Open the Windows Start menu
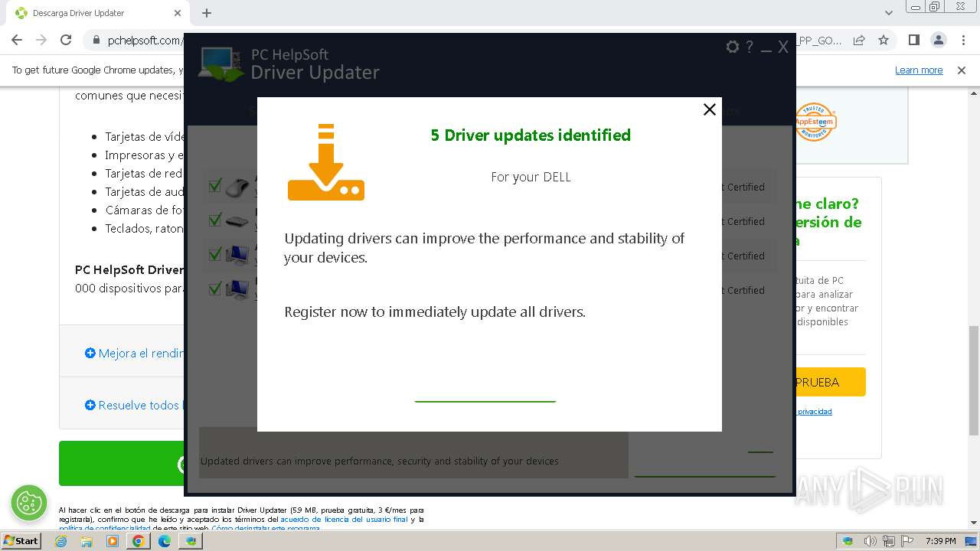 21,540
